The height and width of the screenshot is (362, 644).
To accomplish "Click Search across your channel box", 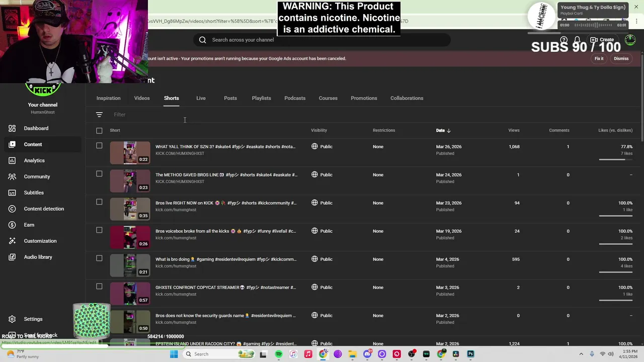I will tap(322, 40).
